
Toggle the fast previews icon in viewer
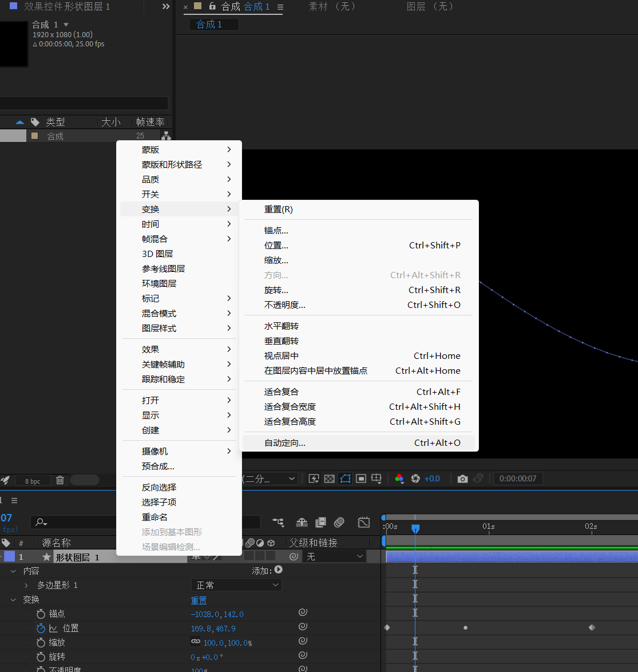click(314, 479)
